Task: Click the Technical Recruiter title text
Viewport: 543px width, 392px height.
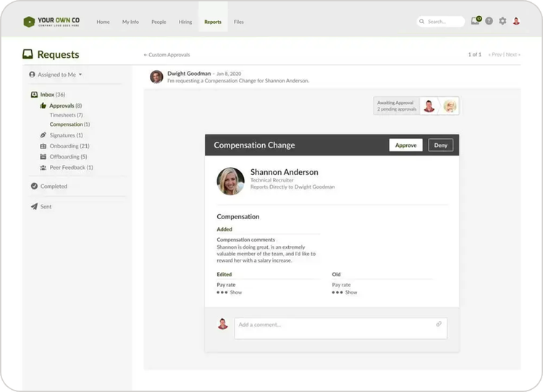Action: pos(271,180)
